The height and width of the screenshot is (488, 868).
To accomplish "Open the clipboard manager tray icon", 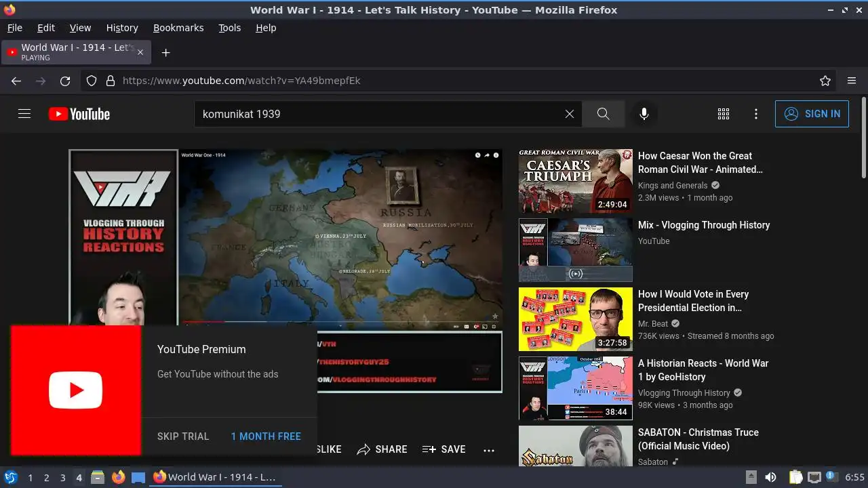I will (796, 477).
